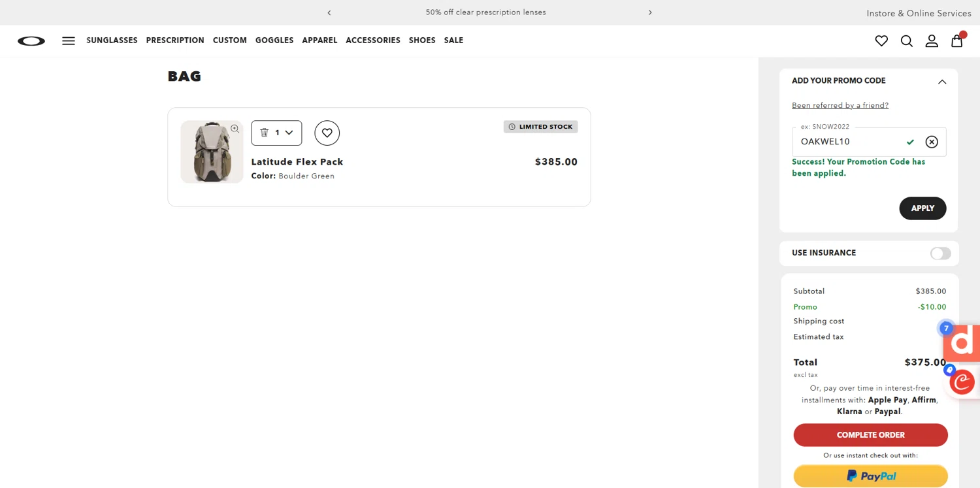Open the Sale menu

[x=453, y=41]
